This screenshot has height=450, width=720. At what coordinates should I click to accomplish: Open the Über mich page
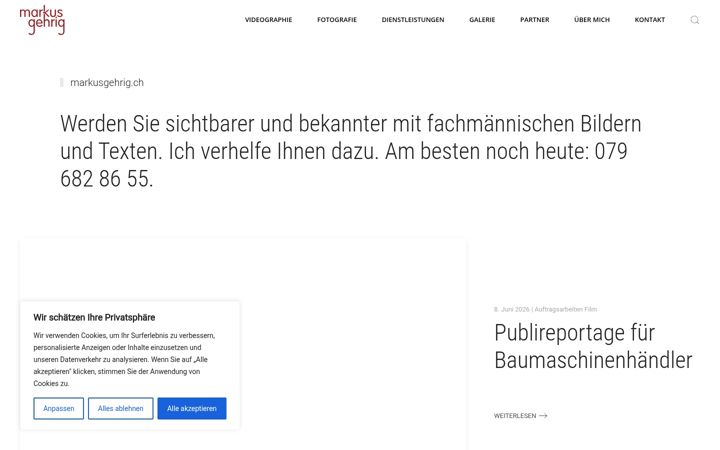coord(592,20)
